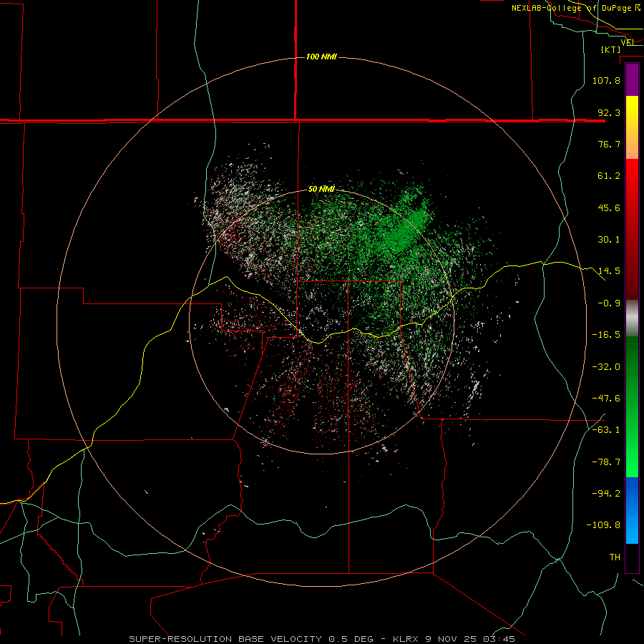Click the NEXLAB-College of DuPage header text
The image size is (644, 644).
[576, 8]
